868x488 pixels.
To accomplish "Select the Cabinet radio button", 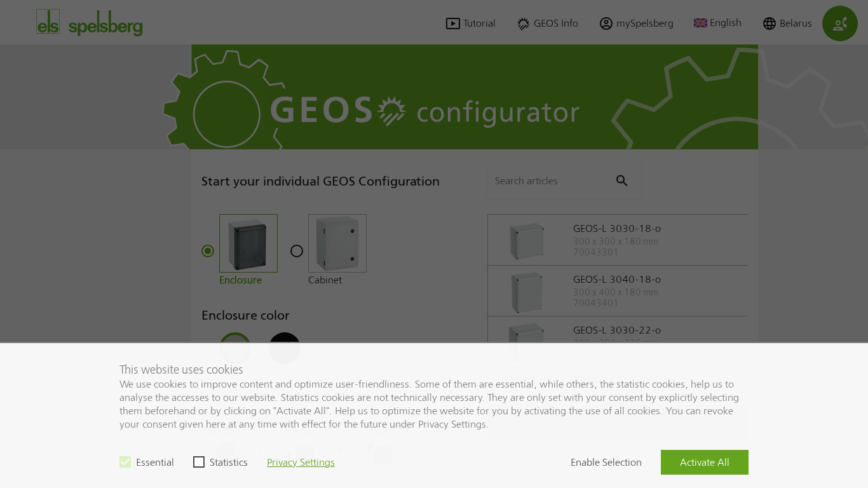I will pyautogui.click(x=297, y=251).
